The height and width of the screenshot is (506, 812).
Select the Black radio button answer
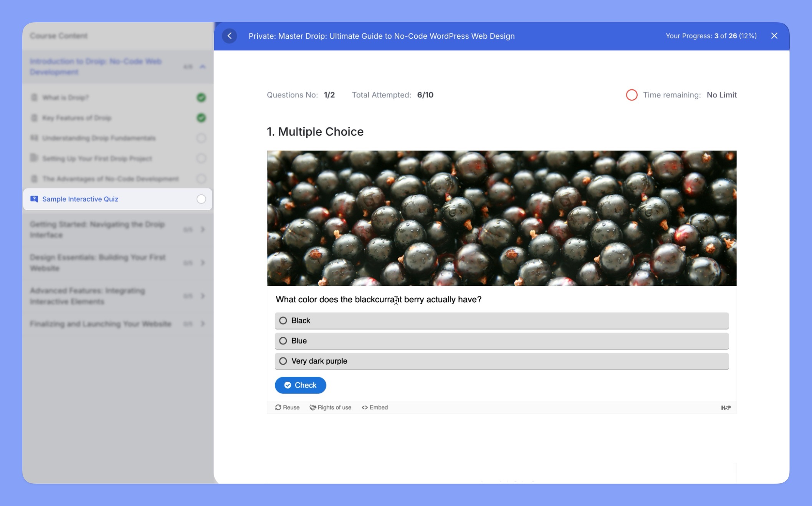[283, 320]
